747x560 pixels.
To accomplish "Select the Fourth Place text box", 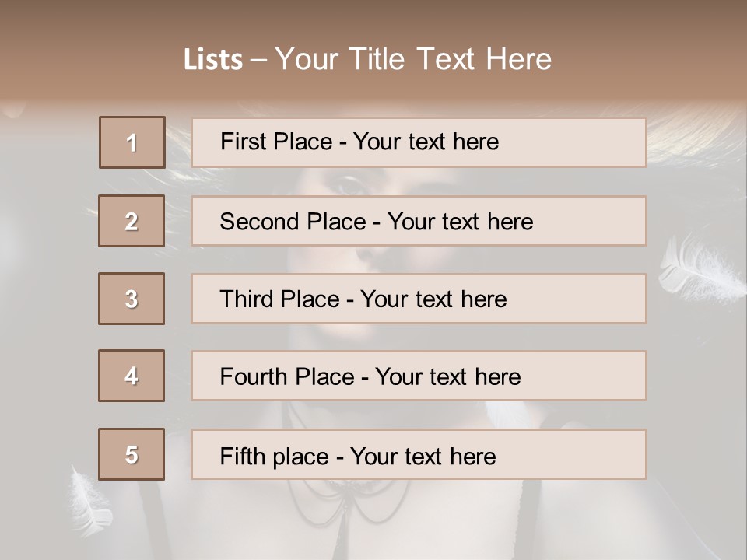I will pos(419,376).
